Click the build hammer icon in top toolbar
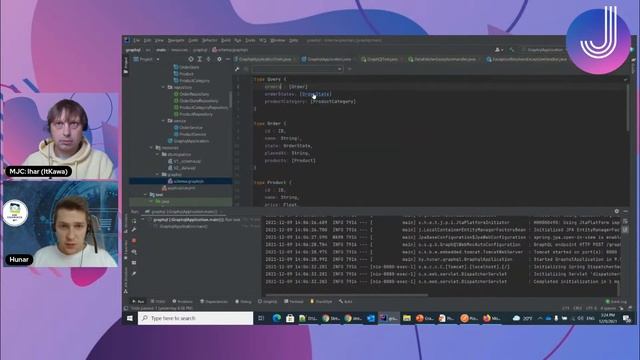 point(511,50)
